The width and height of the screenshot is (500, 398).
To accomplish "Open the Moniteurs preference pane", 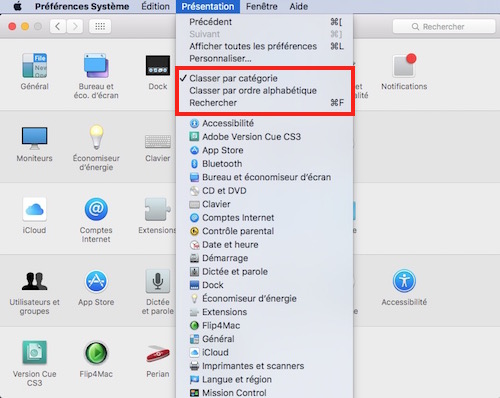I will pos(34,138).
